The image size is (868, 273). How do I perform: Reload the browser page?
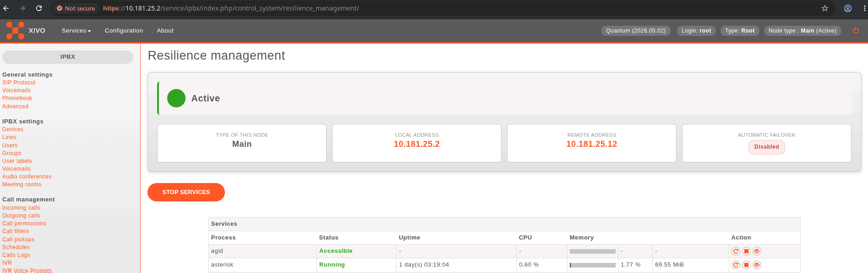click(x=39, y=8)
